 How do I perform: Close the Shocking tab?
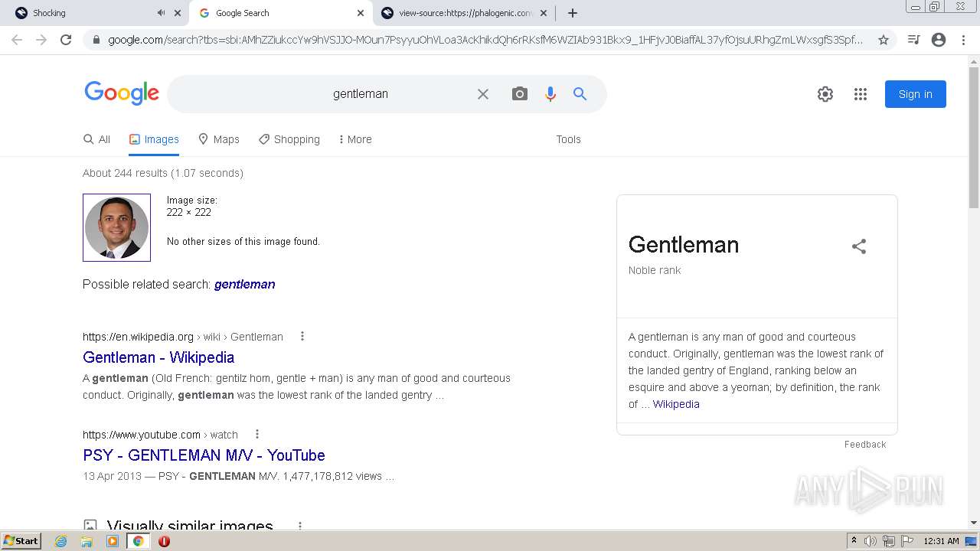(x=178, y=13)
